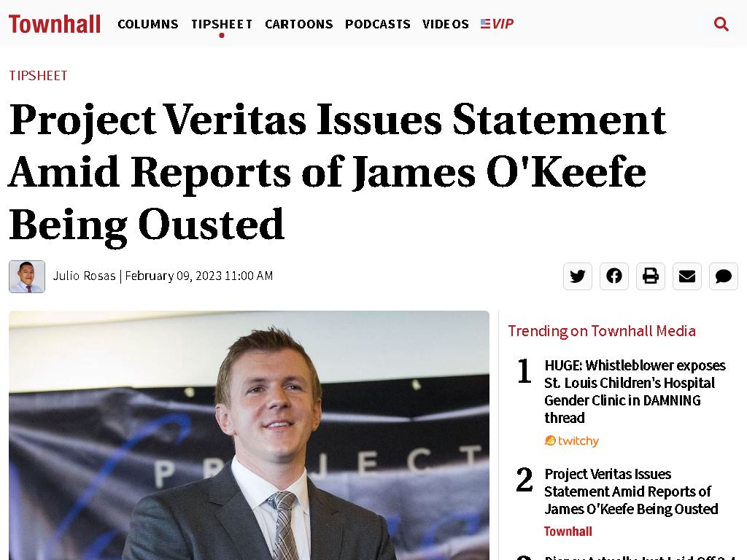Go to the Tipsheet section
Image resolution: width=747 pixels, height=560 pixels.
[222, 24]
